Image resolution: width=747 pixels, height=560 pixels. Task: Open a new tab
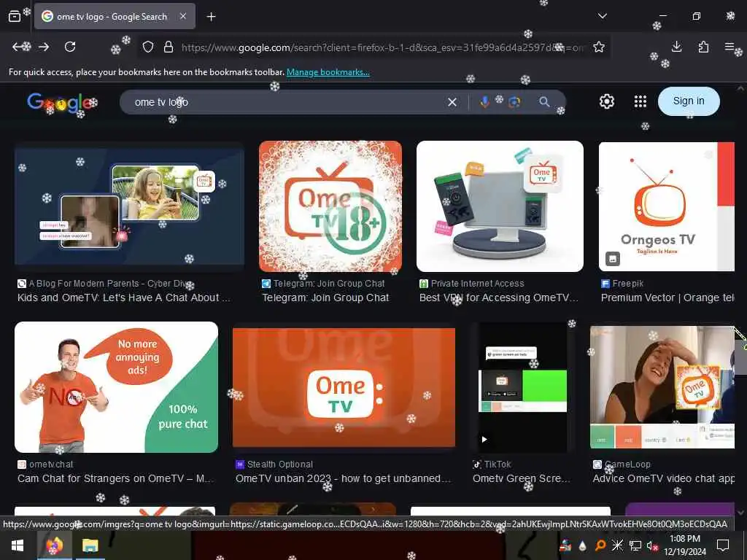click(211, 17)
